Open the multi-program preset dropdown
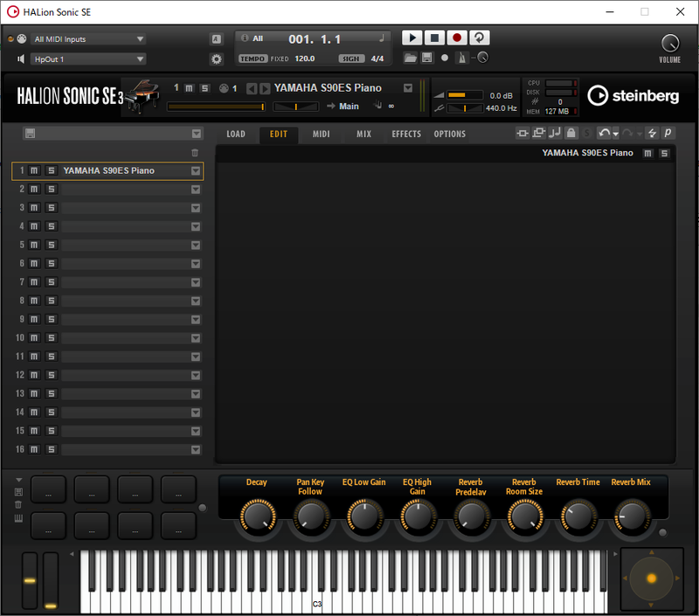 pos(197,134)
